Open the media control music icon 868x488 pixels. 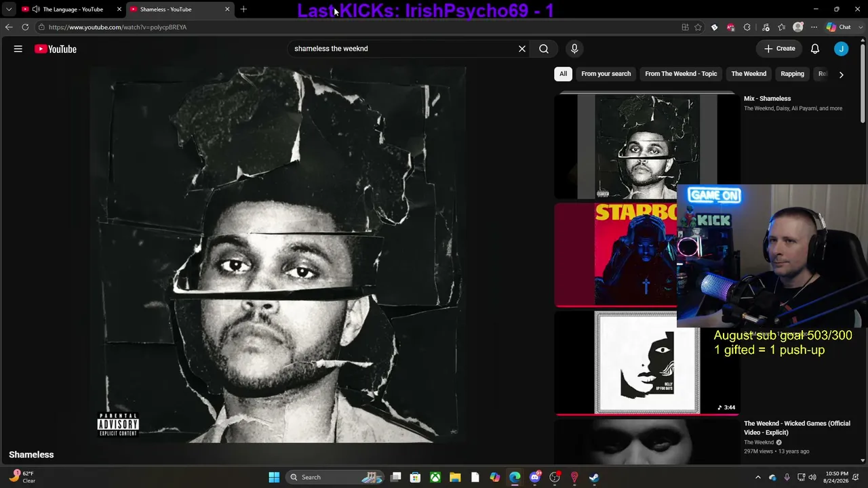pyautogui.click(x=766, y=27)
